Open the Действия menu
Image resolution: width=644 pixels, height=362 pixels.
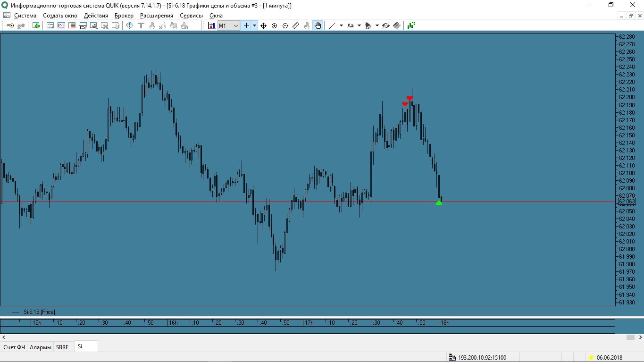click(x=96, y=16)
